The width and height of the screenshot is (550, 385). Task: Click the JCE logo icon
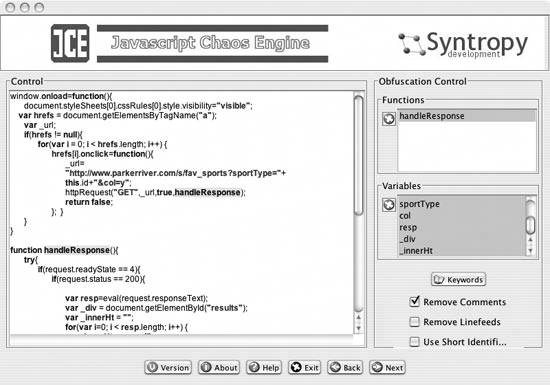point(70,43)
